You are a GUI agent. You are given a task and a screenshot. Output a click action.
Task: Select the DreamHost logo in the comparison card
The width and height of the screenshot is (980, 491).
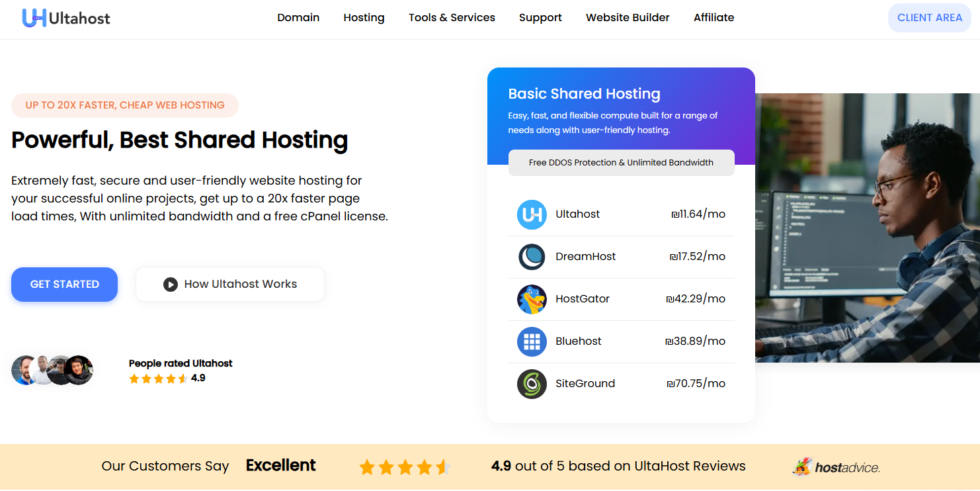(x=532, y=257)
